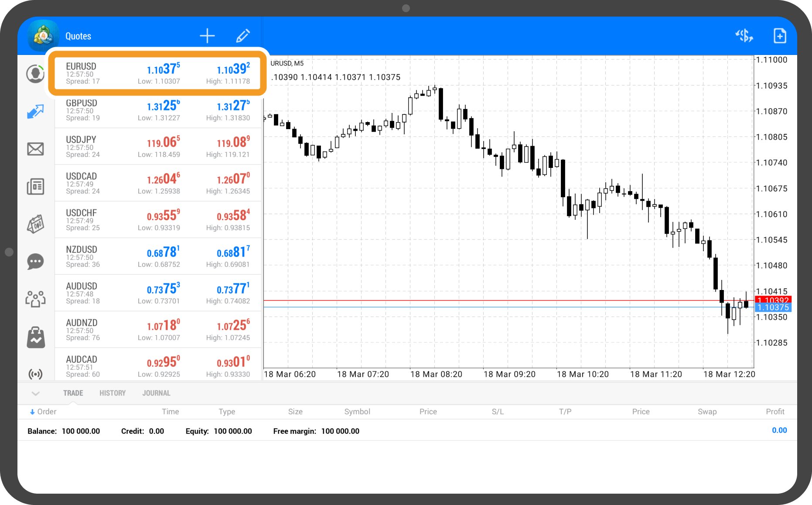The width and height of the screenshot is (812, 505).
Task: Open the account profile icon in sidebar
Action: coord(35,74)
